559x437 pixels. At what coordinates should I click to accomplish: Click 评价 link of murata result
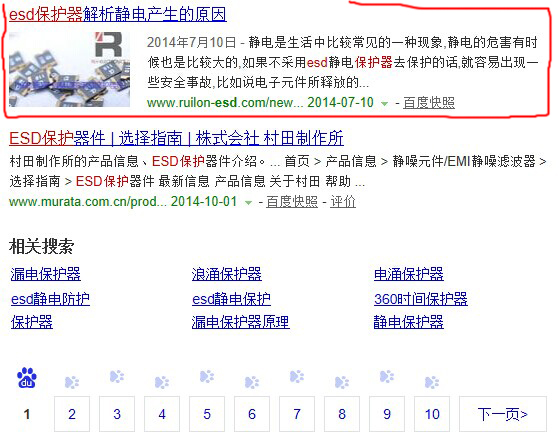tap(343, 202)
